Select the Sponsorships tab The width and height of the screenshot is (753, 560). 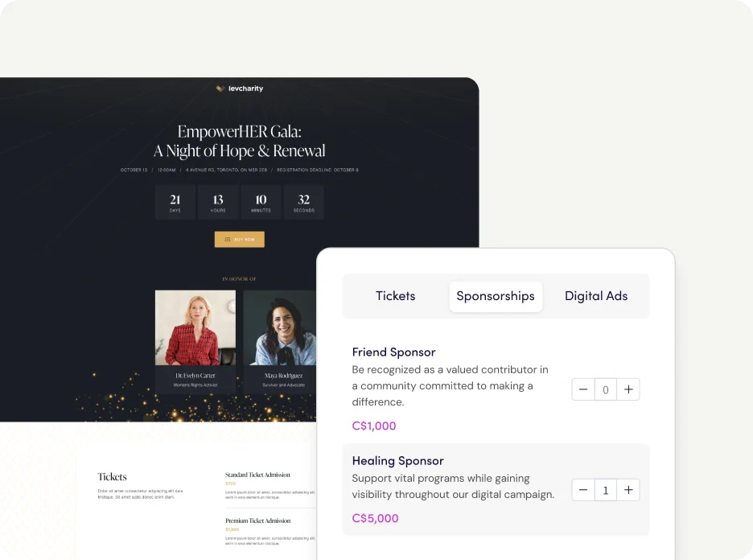[496, 296]
